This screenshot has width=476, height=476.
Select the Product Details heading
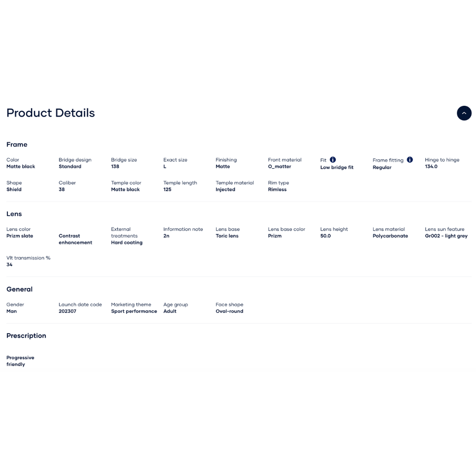point(51,113)
